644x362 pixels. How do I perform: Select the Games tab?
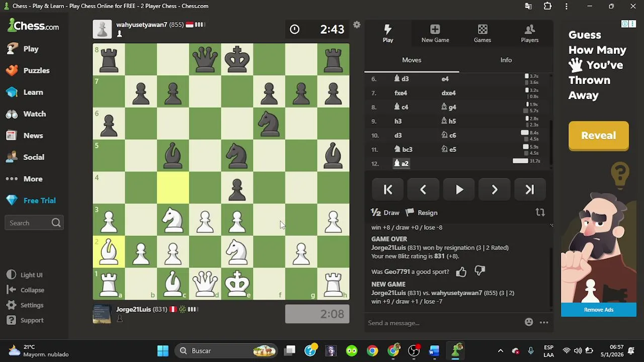coord(482,34)
